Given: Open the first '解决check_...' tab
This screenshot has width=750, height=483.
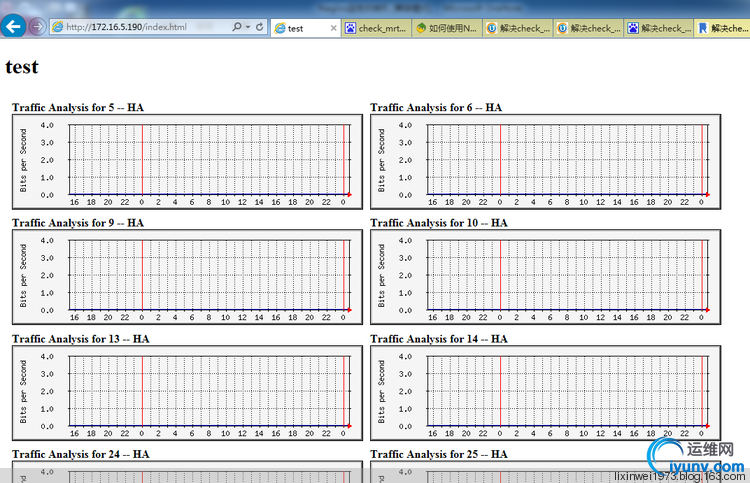Looking at the screenshot, I should [x=518, y=28].
